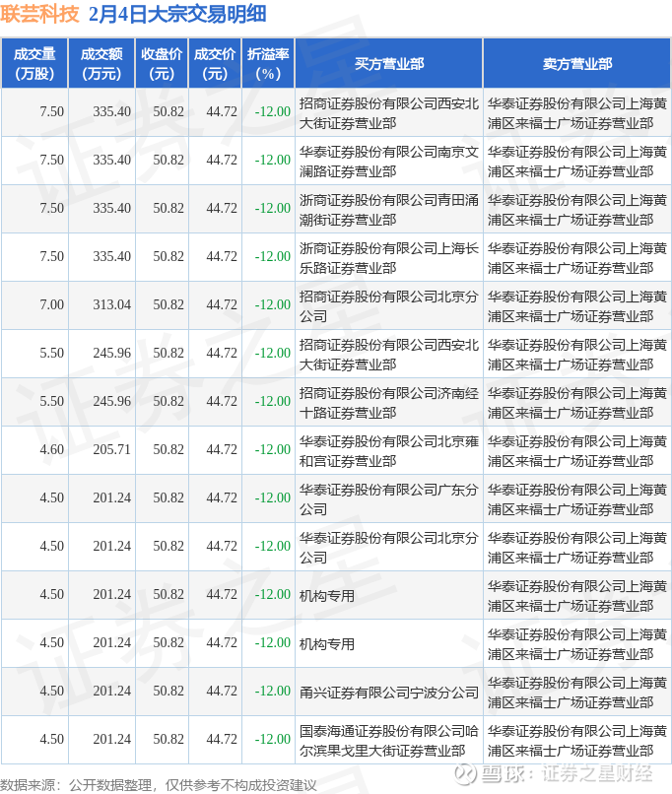The width and height of the screenshot is (672, 794).
Task: Click 44.72 deal price in 招商北京分公司 row
Action: coord(222,304)
